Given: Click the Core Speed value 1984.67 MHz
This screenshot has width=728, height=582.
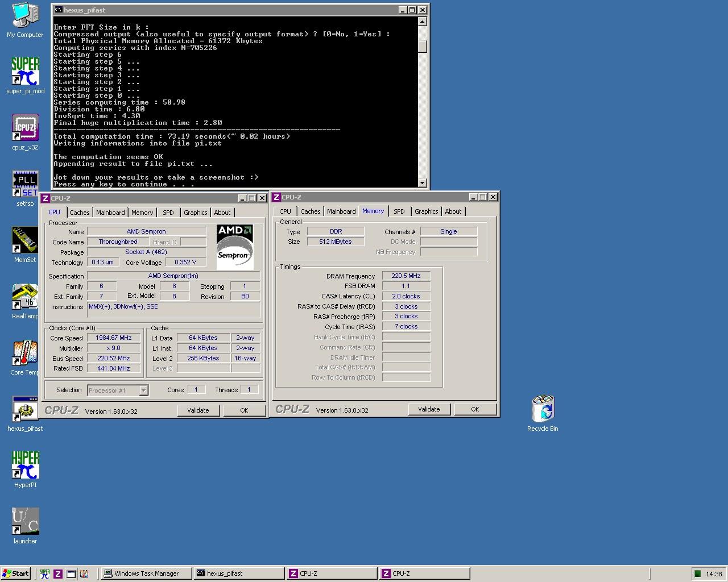Looking at the screenshot, I should [114, 338].
